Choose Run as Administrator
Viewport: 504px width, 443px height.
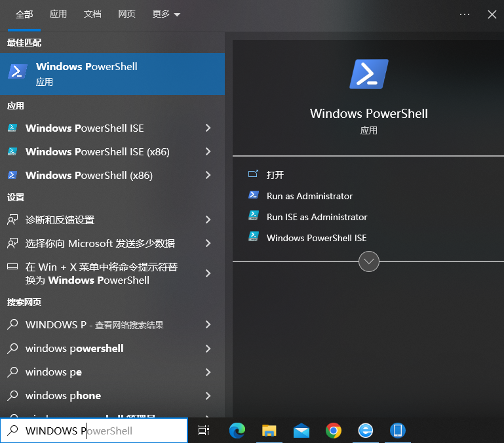[x=309, y=196]
